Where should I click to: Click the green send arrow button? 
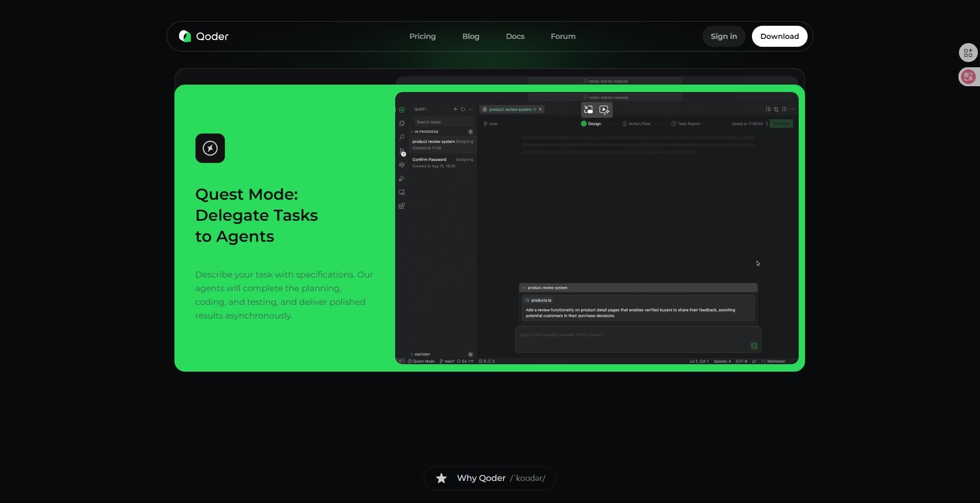pos(754,346)
